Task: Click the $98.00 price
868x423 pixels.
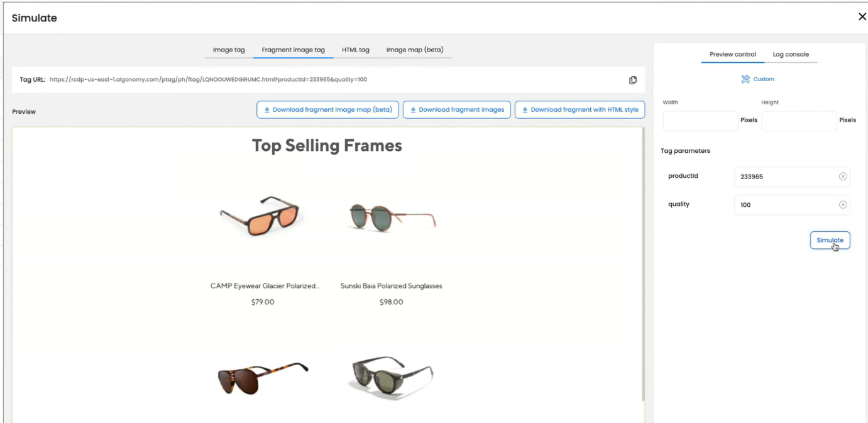Action: [x=392, y=302]
